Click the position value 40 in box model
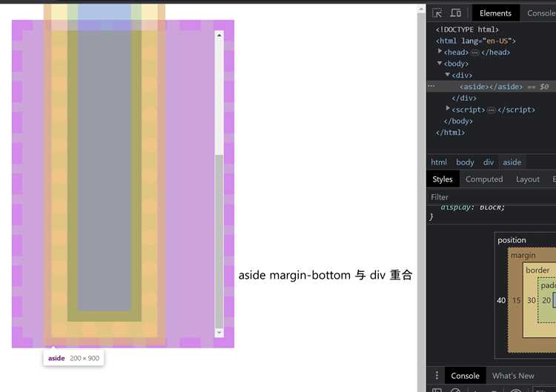The width and height of the screenshot is (556, 392). click(501, 300)
